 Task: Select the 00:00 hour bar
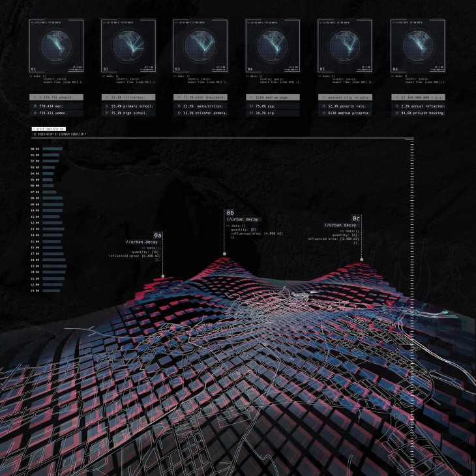click(x=52, y=149)
